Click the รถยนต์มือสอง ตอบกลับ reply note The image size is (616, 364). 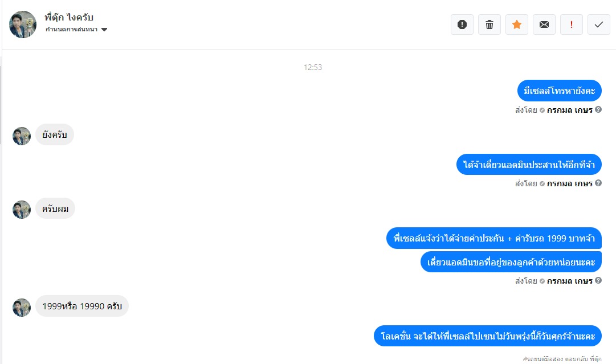pos(562,359)
